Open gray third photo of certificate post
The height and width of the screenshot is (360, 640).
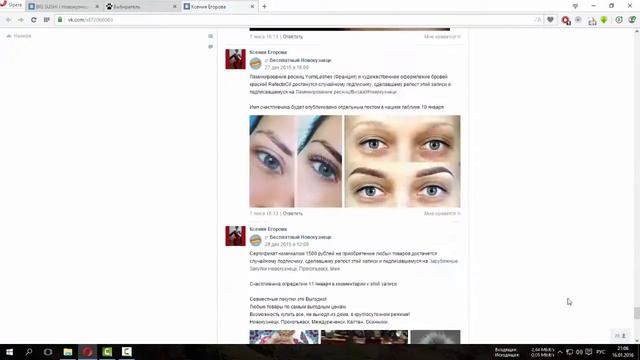pyautogui.click(x=435, y=337)
